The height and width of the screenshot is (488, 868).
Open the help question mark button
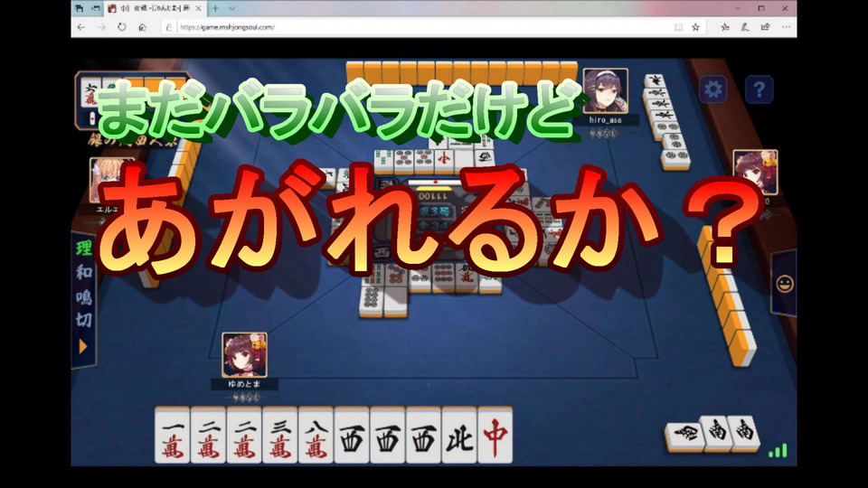click(759, 89)
